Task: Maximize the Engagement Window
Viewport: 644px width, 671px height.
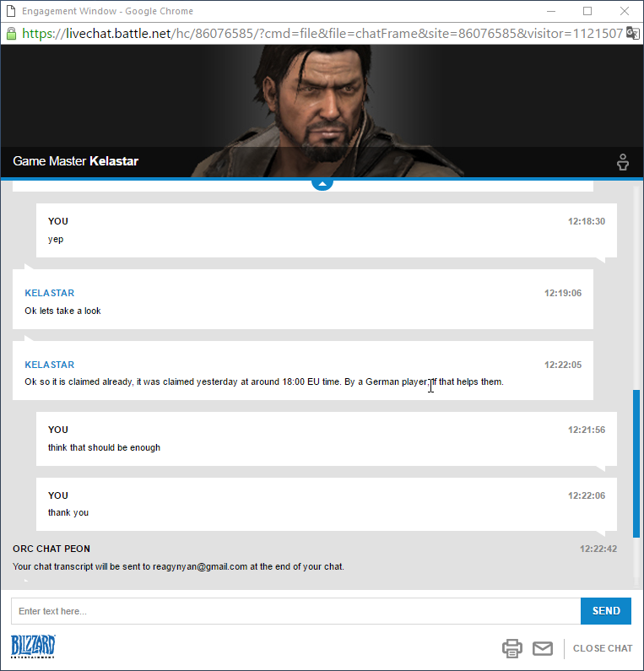Action: [587, 11]
